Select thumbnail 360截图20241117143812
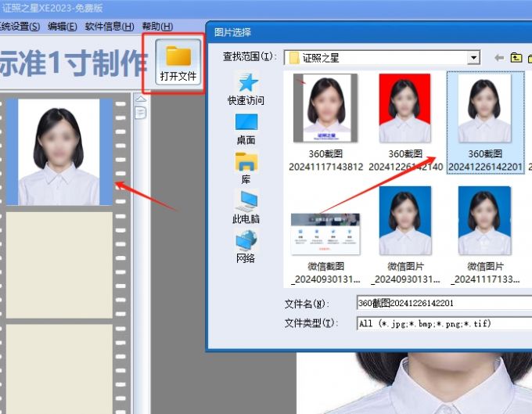Viewport: 532px width, 414px height. 325,123
